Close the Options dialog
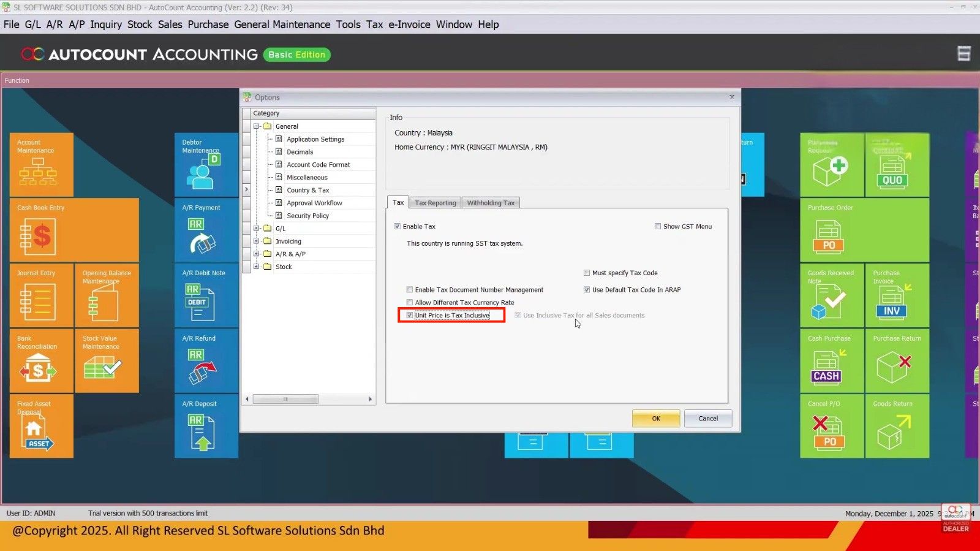The width and height of the screenshot is (980, 551). point(732,97)
